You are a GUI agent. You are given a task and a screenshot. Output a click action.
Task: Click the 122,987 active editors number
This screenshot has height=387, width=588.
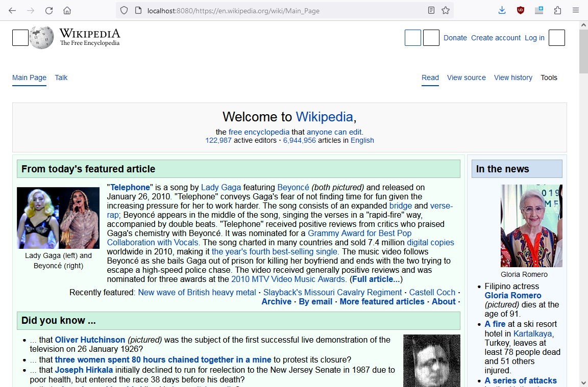(x=218, y=140)
